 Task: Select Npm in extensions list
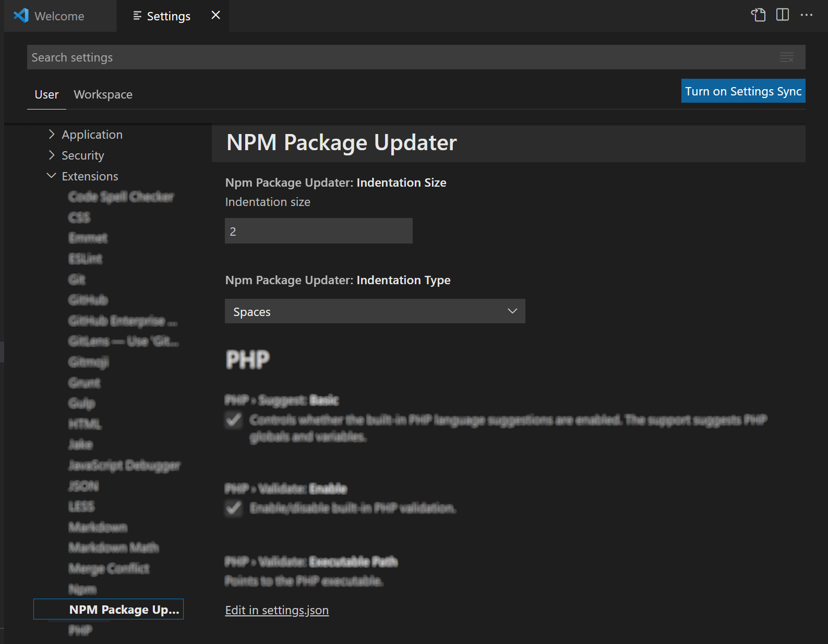(x=82, y=589)
